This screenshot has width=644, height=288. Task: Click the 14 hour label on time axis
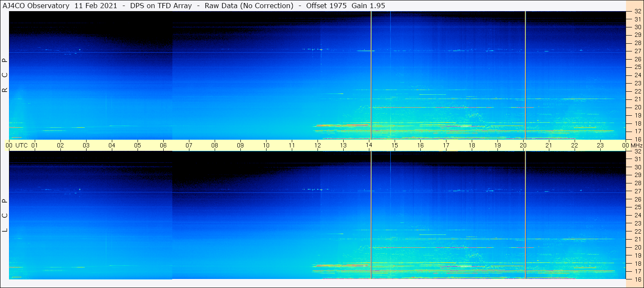click(369, 145)
